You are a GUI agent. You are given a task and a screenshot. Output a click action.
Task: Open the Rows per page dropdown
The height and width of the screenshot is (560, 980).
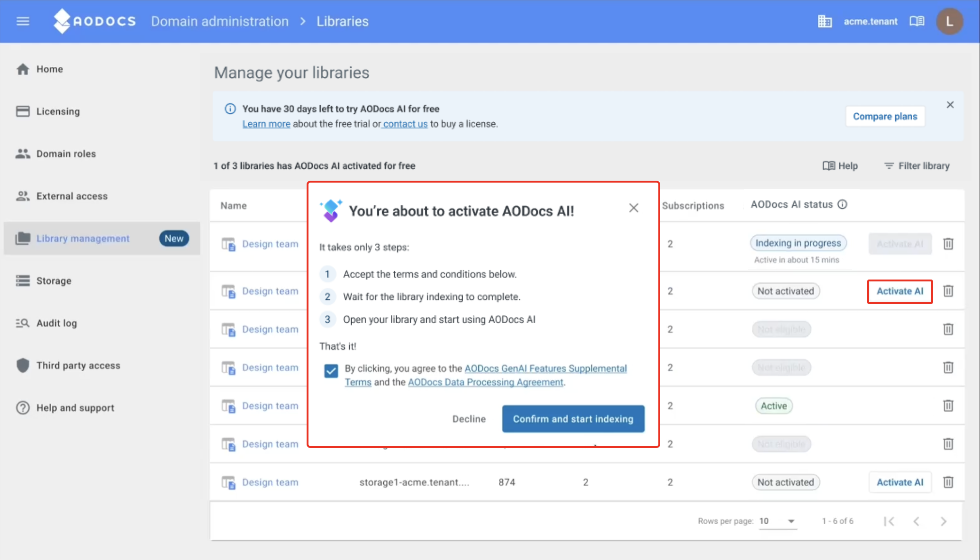coord(778,521)
